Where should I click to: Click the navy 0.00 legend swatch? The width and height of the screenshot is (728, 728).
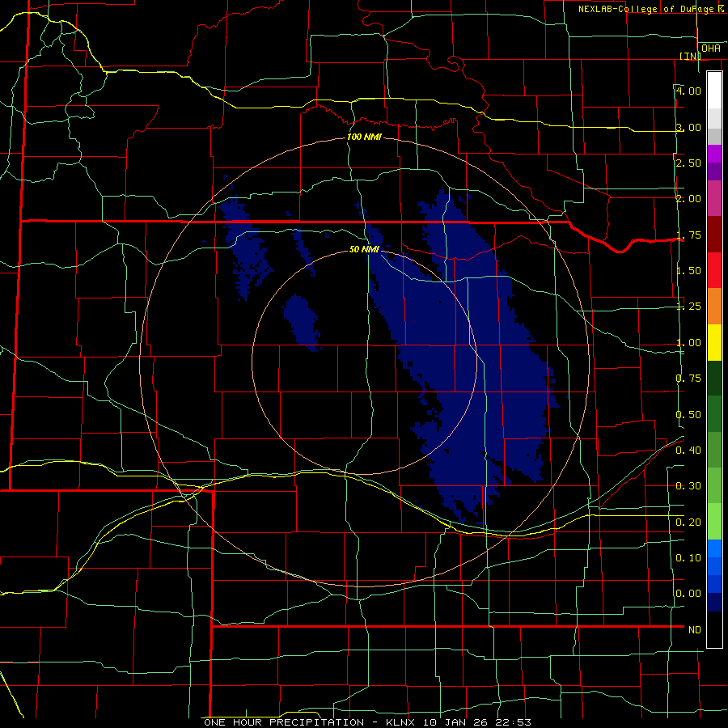pos(714,602)
